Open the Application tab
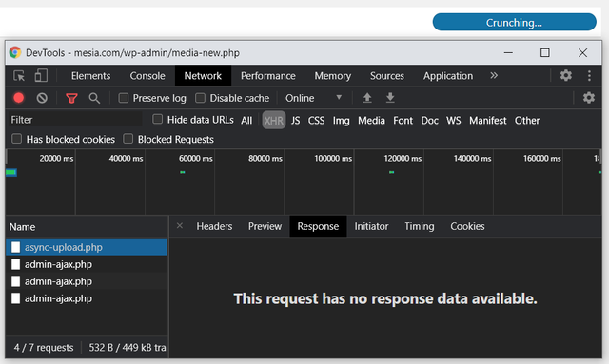Image resolution: width=609 pixels, height=364 pixels. coord(448,76)
